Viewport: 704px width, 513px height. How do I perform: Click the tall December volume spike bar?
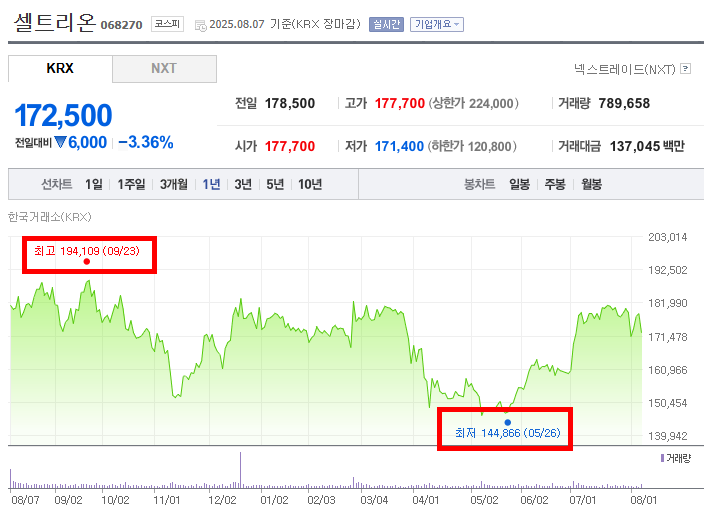[x=240, y=470]
